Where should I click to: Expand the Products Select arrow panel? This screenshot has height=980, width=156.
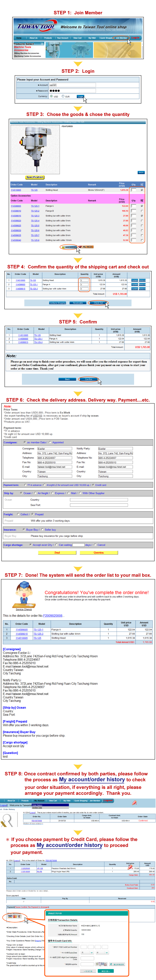click(x=42, y=44)
